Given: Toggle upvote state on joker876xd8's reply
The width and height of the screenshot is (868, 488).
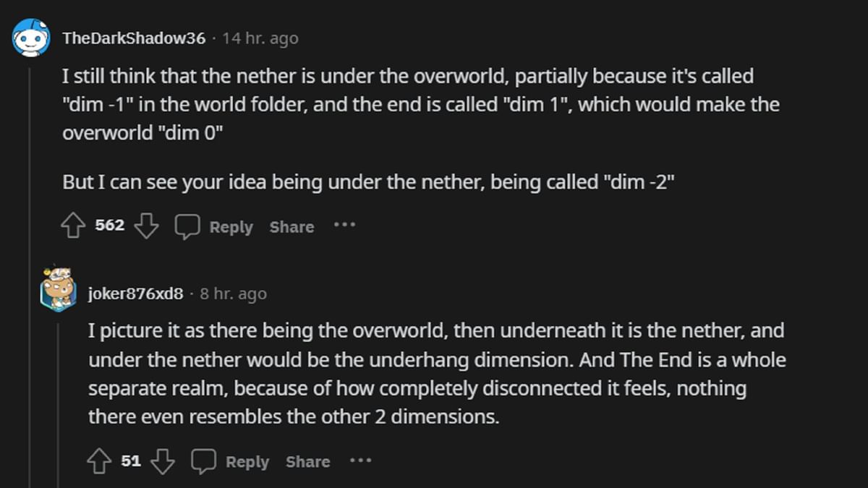Looking at the screenshot, I should (x=98, y=460).
